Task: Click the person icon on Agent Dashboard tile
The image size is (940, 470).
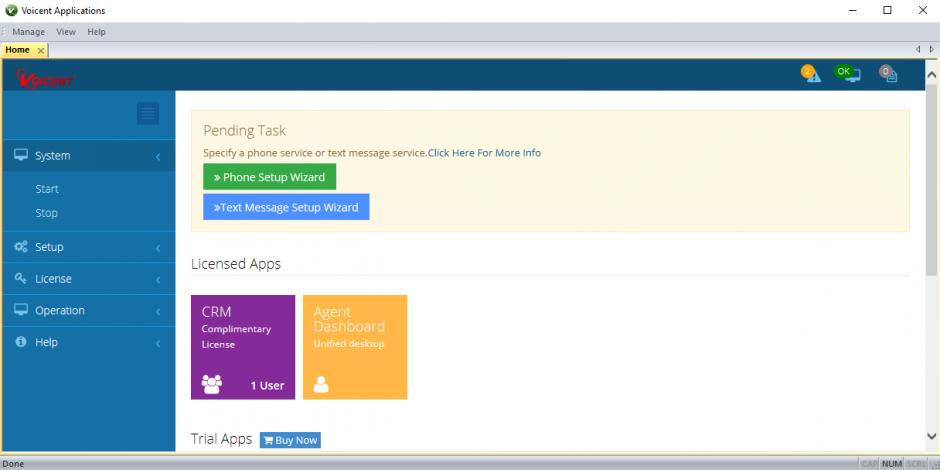Action: pyautogui.click(x=321, y=384)
